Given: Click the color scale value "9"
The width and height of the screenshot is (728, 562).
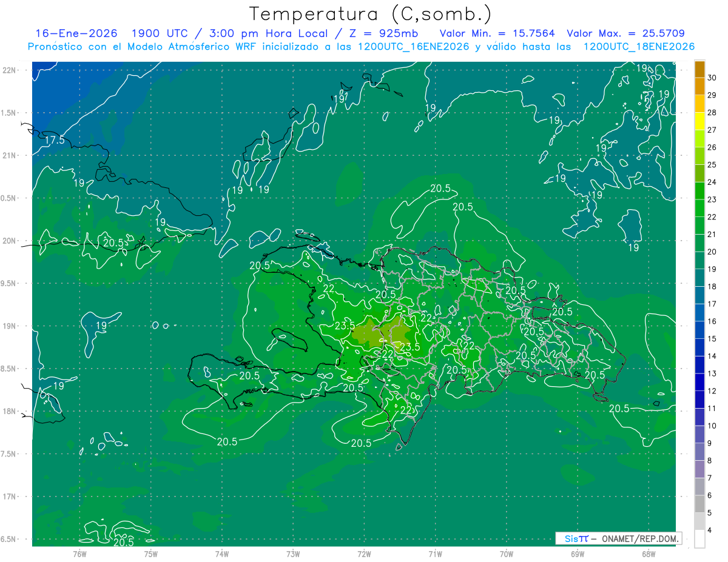Looking at the screenshot, I should pos(710,443).
